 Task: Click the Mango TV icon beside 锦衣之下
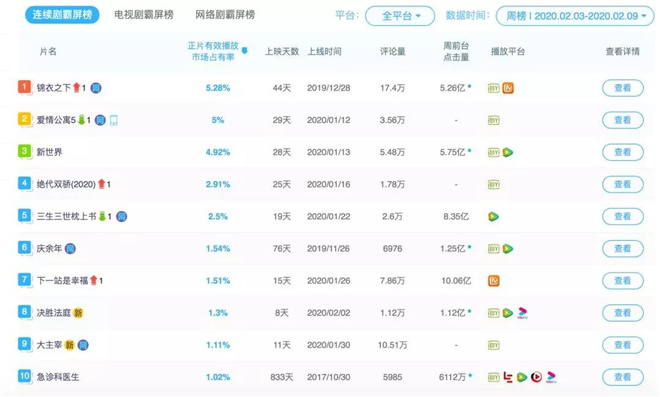point(508,88)
